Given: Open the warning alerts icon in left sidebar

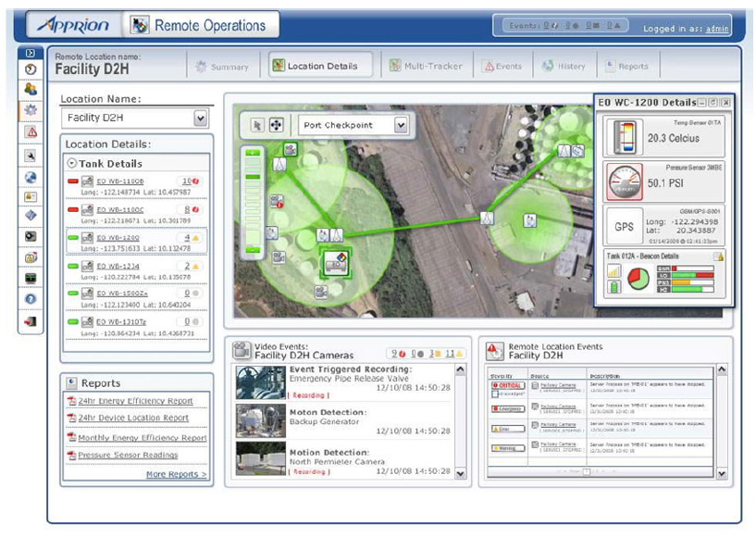Looking at the screenshot, I should pos(31,131).
